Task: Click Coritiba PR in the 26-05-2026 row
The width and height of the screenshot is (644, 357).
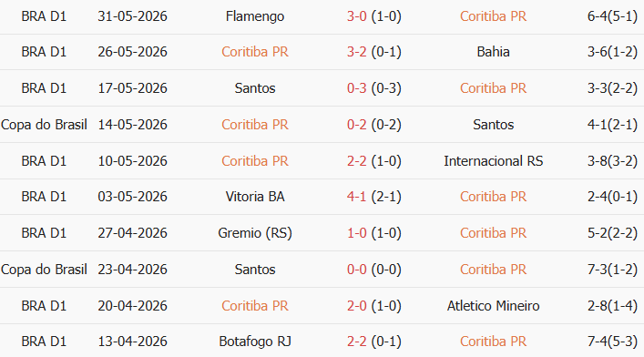Action: click(255, 52)
